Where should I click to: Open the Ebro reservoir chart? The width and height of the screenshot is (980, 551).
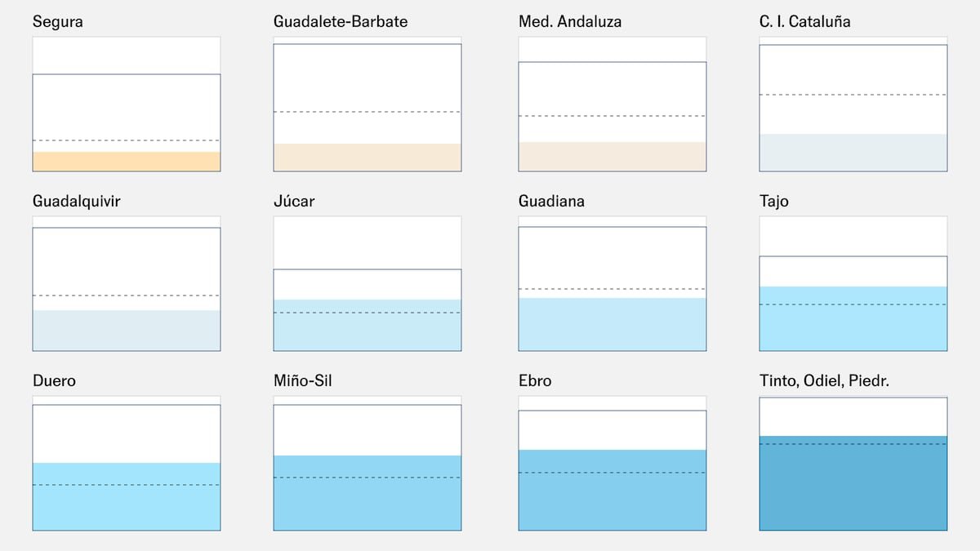612,464
